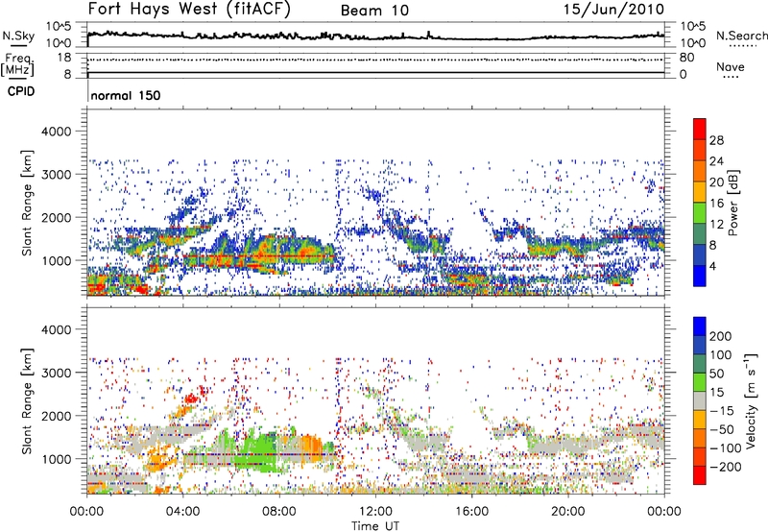Screen dimensions: 768x532
Task: Click the 'N.Sky' legend label
Action: [18, 36]
